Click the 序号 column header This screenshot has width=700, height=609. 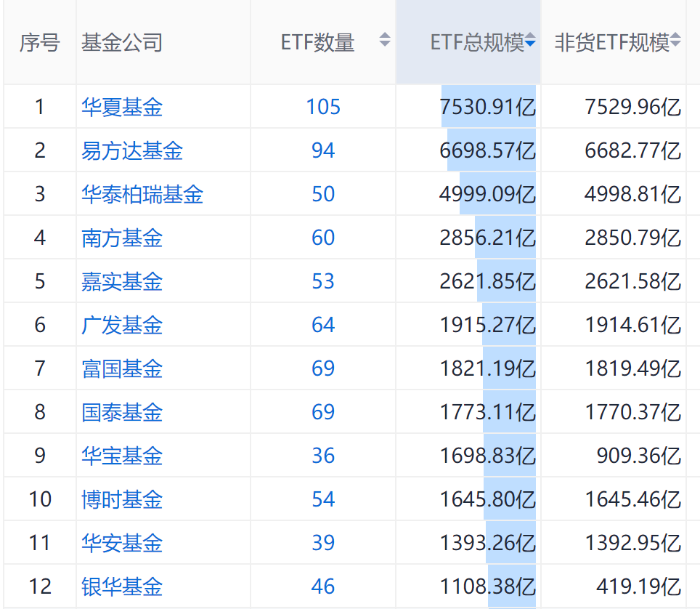click(x=40, y=42)
